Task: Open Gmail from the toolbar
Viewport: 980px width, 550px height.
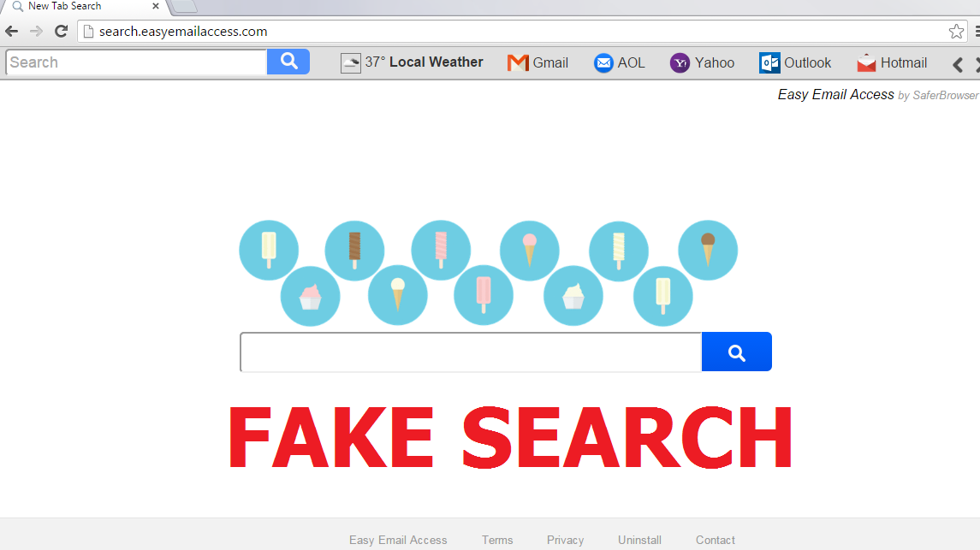Action: (538, 62)
